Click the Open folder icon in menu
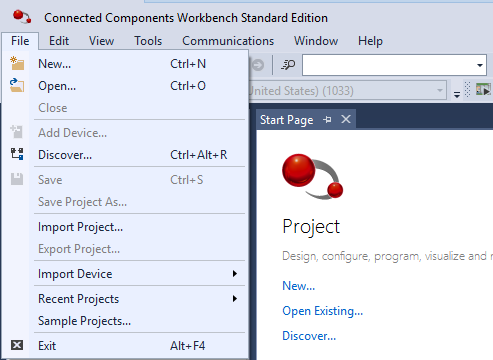This screenshot has width=493, height=360. click(17, 85)
